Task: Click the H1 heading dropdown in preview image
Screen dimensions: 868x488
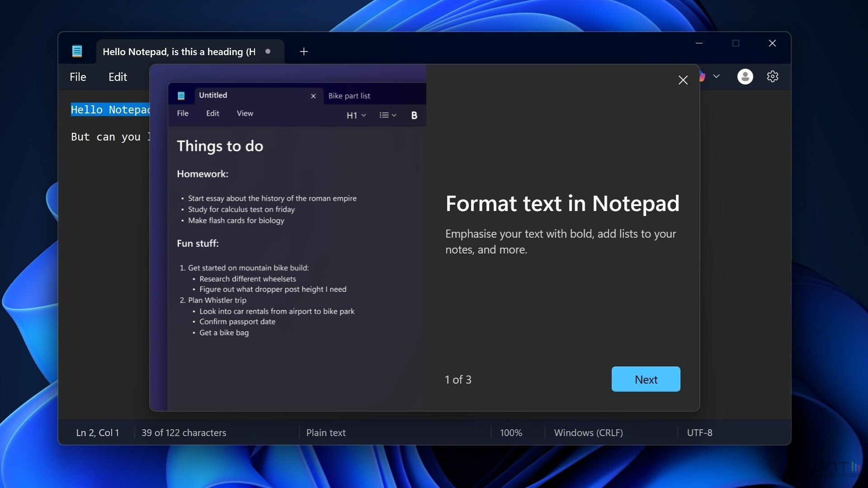Action: point(356,115)
